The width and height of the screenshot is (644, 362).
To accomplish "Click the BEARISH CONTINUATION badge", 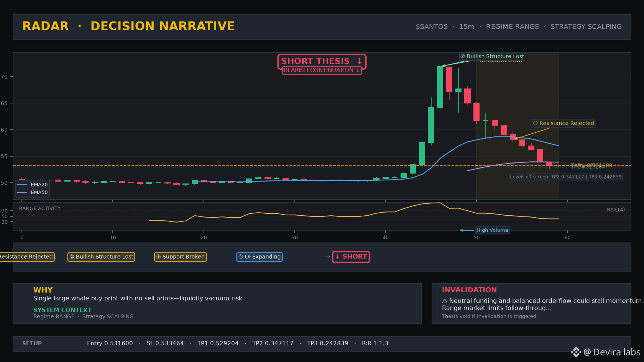I will pos(322,70).
